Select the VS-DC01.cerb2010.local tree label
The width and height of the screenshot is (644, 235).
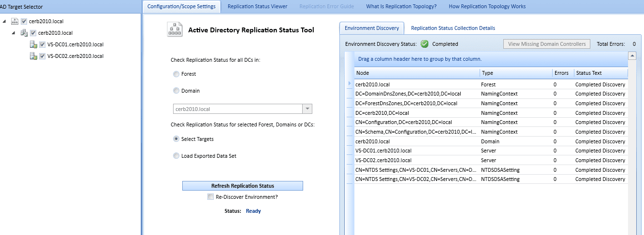(75, 44)
